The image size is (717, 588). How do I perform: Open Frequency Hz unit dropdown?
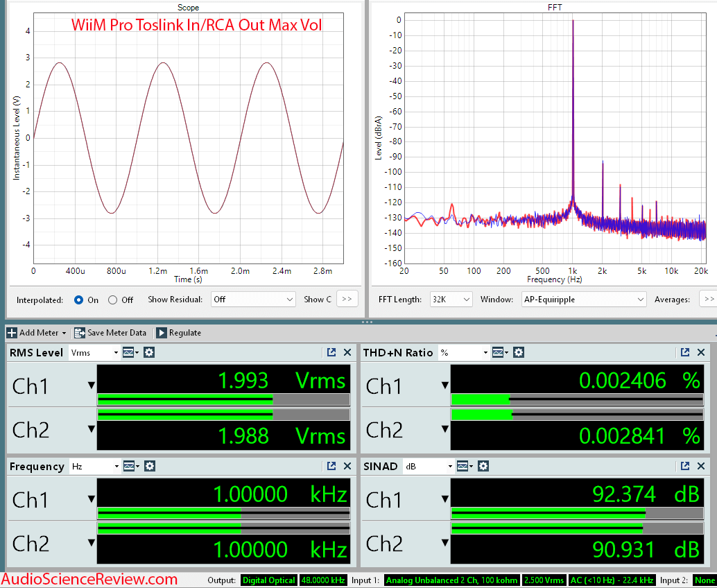pos(95,467)
